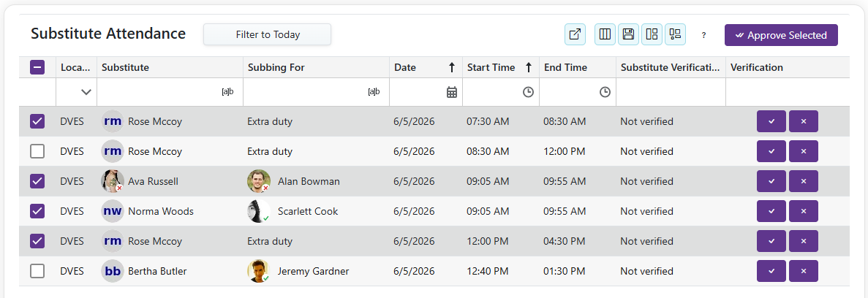Click Substitute filter operator icon

pyautogui.click(x=227, y=92)
